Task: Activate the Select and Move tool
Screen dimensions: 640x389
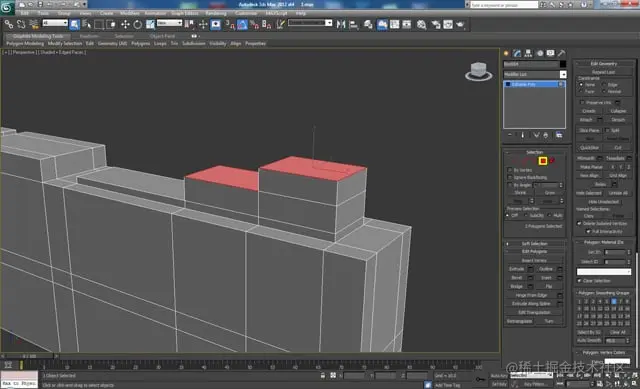Action: [125, 24]
